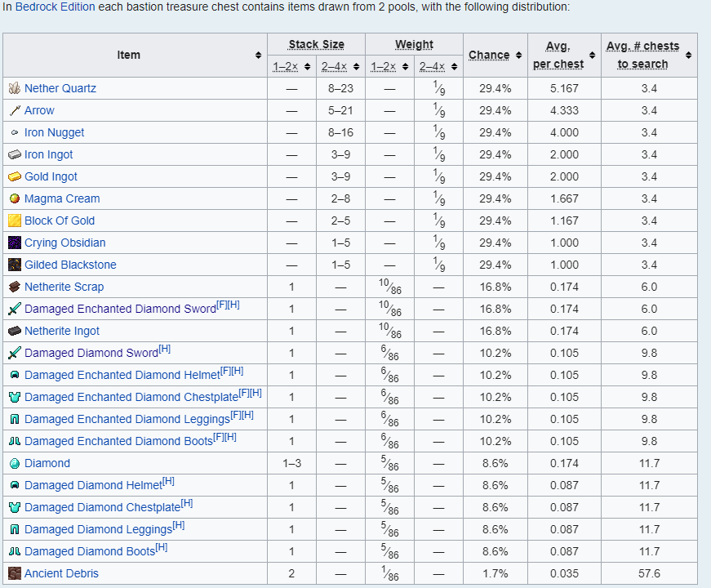Screen dimensions: 711x588
Task: Open the Netherite Ingot link
Action: coord(62,331)
